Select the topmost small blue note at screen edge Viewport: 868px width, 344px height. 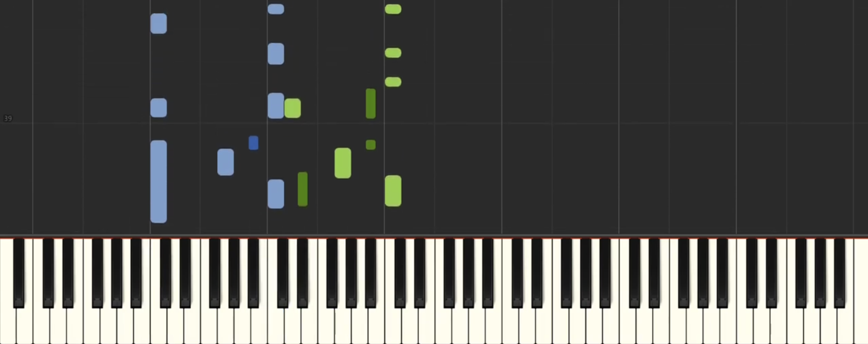276,9
